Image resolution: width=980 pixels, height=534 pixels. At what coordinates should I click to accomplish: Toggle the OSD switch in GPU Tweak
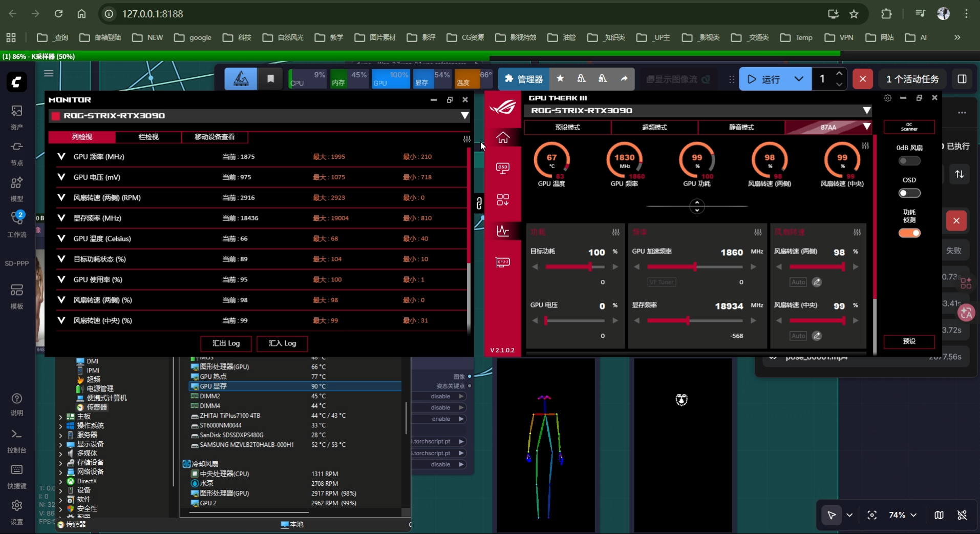point(909,193)
